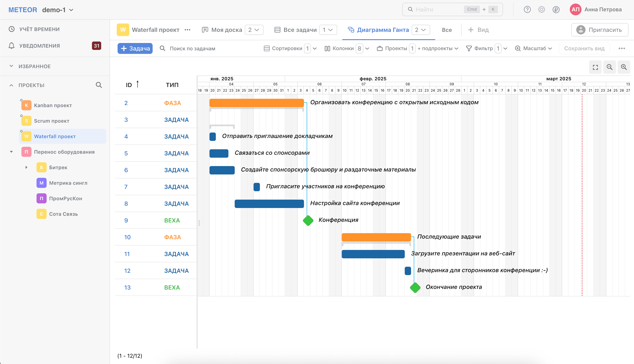Screen dimensions: 634x364
Task: Open the help question mark icon
Action: tap(527, 9)
